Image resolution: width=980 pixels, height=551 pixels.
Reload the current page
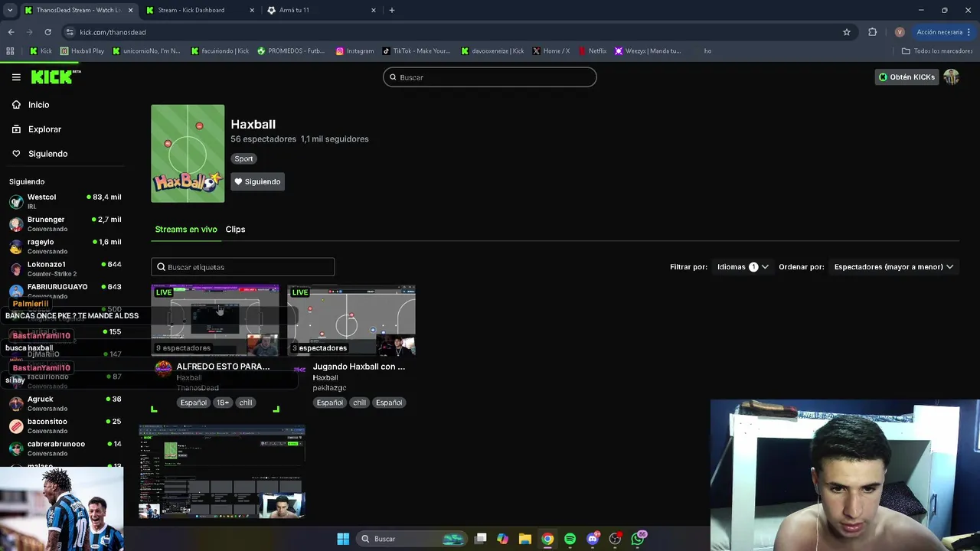pyautogui.click(x=47, y=32)
